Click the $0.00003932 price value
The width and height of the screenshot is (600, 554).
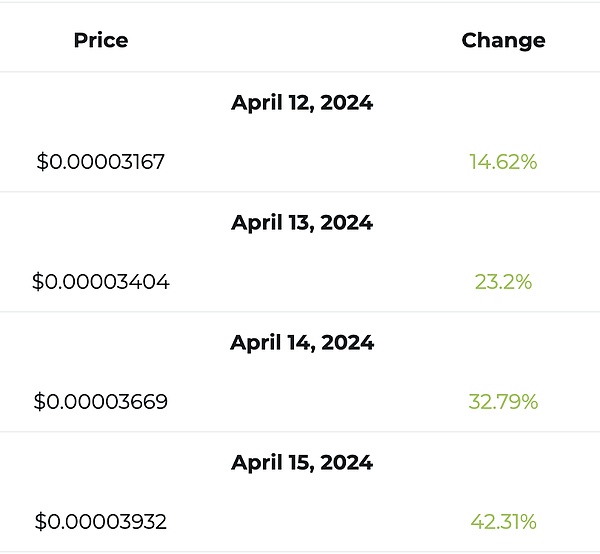[x=101, y=522]
